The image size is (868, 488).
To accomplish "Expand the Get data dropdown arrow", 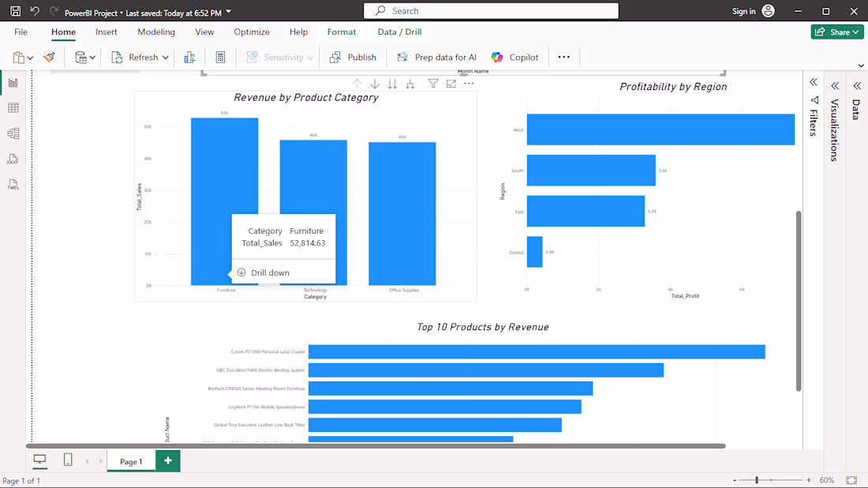I will [92, 58].
